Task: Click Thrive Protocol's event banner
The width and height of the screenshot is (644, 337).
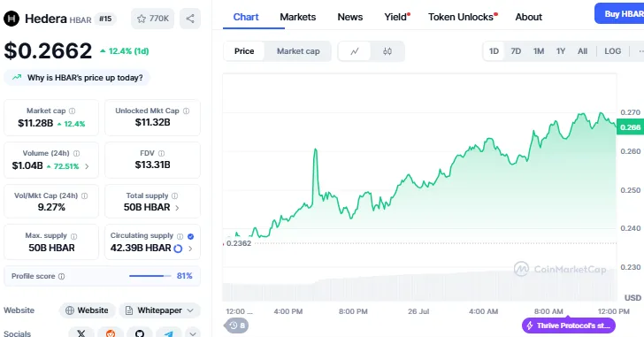Action: pyautogui.click(x=569, y=326)
